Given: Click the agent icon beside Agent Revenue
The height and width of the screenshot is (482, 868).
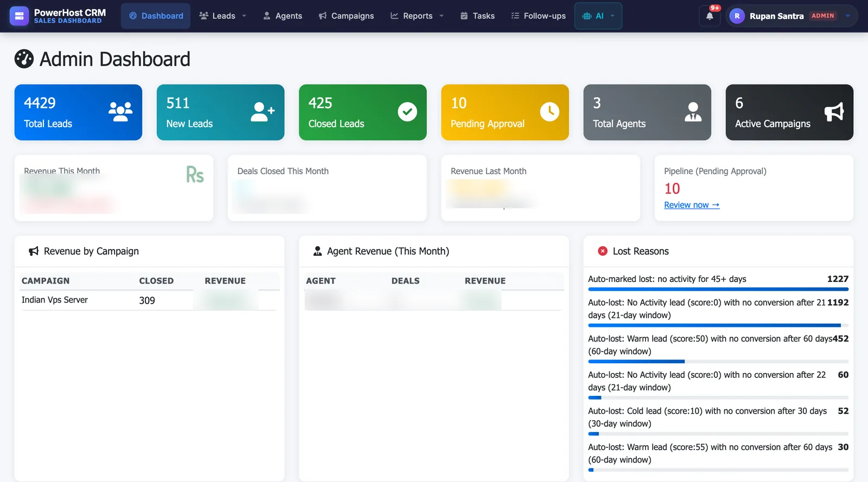Looking at the screenshot, I should (x=318, y=251).
